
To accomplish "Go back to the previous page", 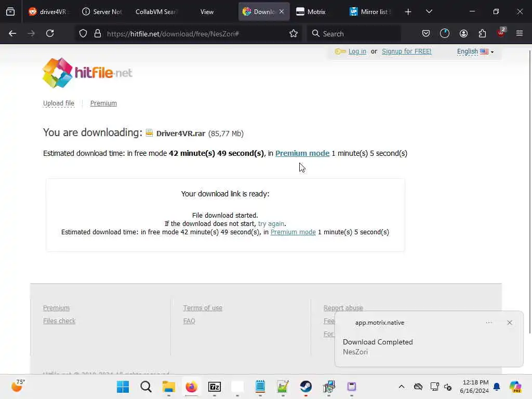I will click(12, 34).
